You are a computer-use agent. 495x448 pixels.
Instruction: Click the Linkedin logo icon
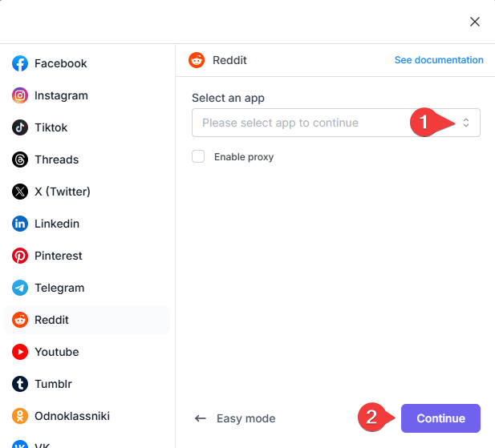pos(20,224)
